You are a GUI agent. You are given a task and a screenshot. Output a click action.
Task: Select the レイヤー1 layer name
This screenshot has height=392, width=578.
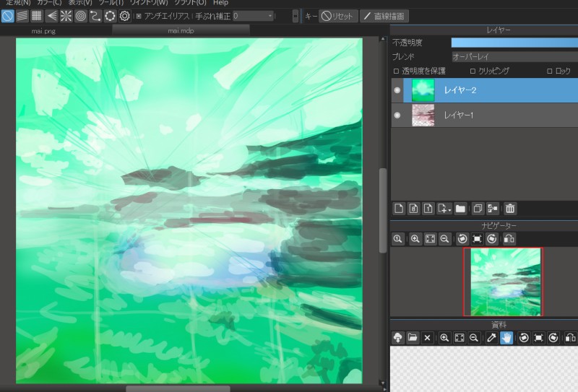(458, 116)
